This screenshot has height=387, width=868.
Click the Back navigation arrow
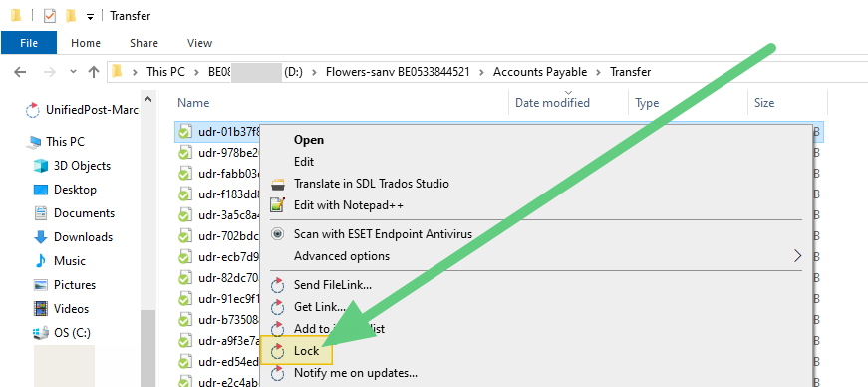pos(20,72)
